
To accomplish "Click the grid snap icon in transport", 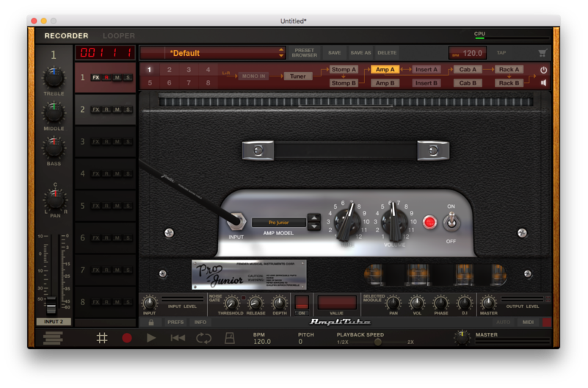I will 102,338.
